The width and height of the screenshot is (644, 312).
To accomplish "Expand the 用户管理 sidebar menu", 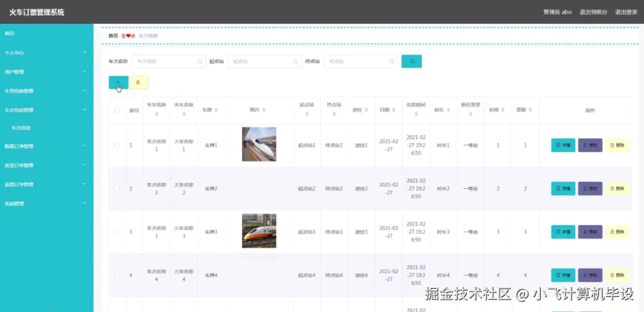I will coord(46,72).
